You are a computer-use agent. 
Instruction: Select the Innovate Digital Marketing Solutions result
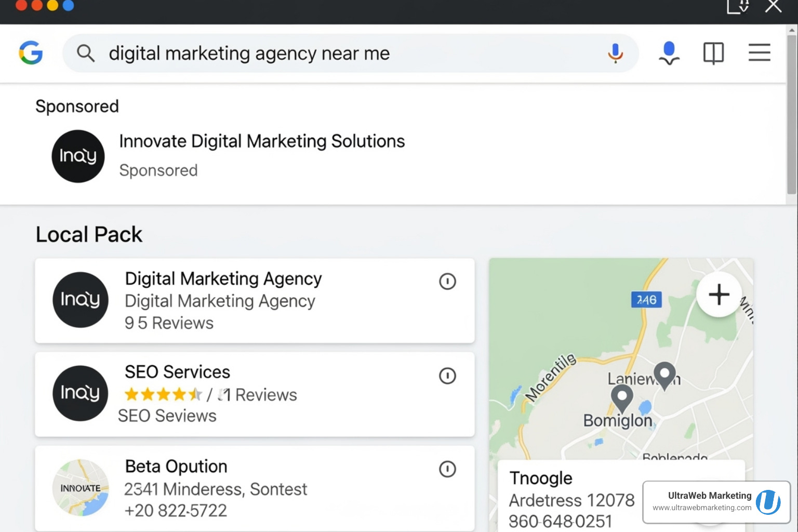click(261, 141)
